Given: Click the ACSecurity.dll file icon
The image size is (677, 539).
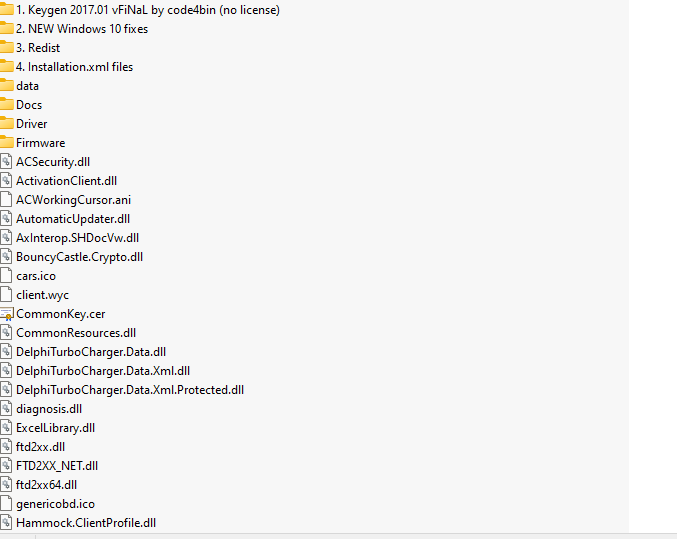Looking at the screenshot, I should pyautogui.click(x=6, y=162).
